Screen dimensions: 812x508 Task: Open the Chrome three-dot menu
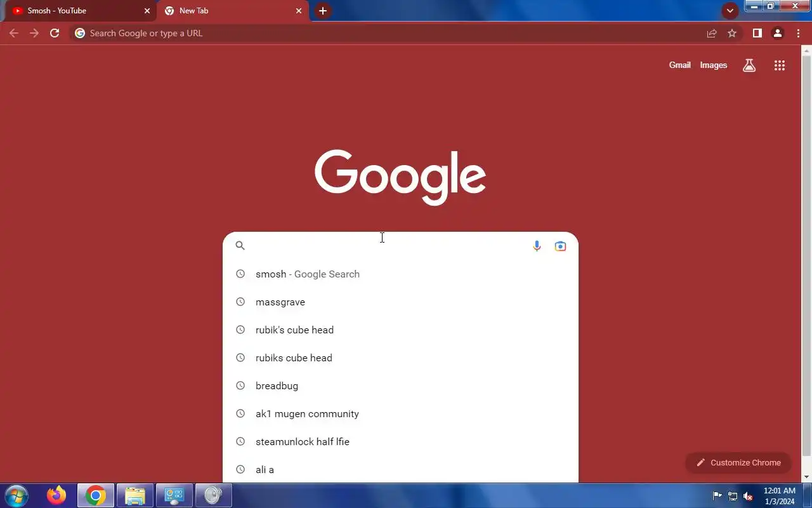click(x=798, y=33)
